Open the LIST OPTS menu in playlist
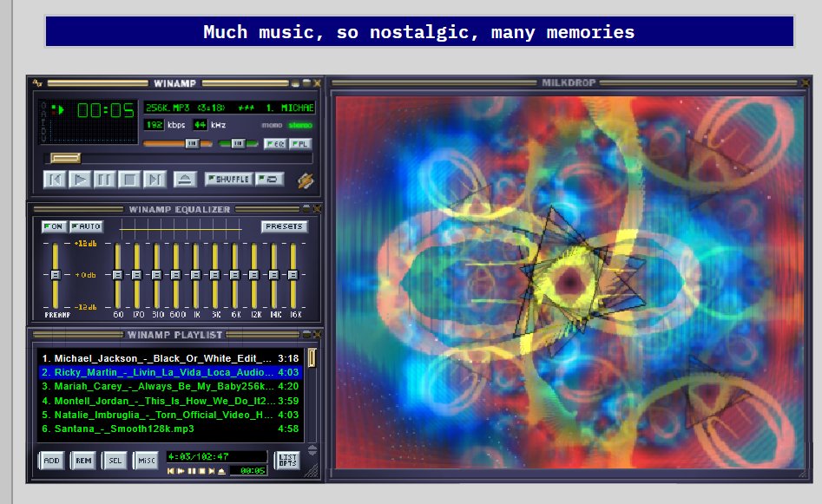Viewport: 822px width, 504px height. (x=287, y=461)
